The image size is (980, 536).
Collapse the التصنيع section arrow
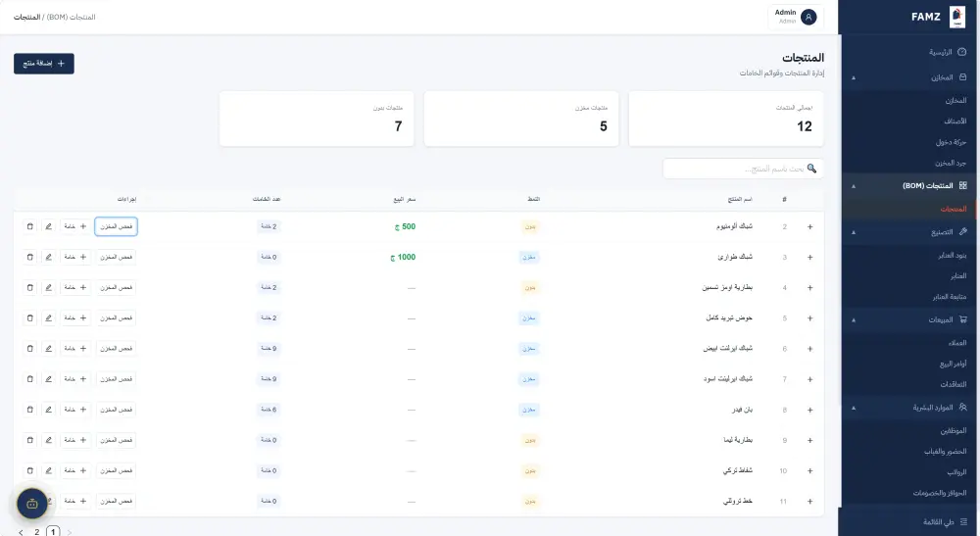[854, 232]
